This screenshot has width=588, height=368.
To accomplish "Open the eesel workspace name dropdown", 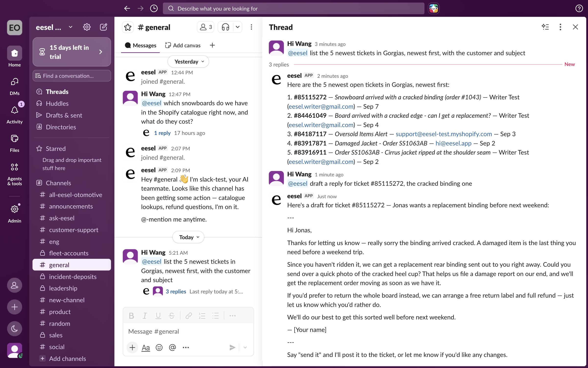I will (x=54, y=27).
